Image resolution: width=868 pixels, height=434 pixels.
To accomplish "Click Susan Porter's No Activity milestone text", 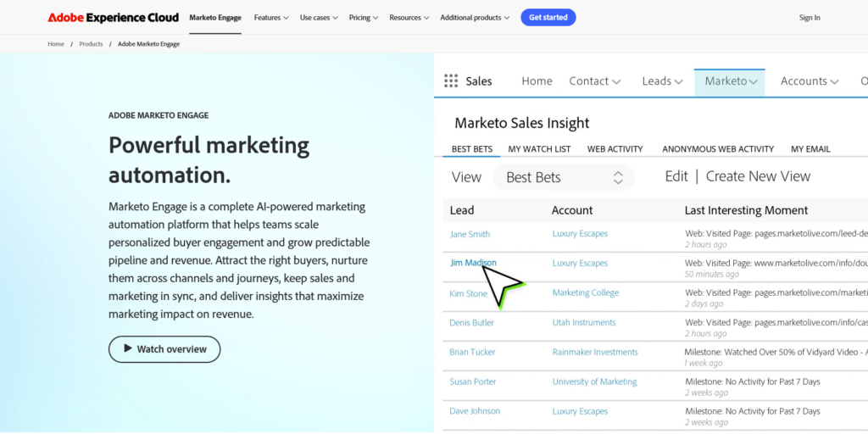I will click(x=753, y=381).
